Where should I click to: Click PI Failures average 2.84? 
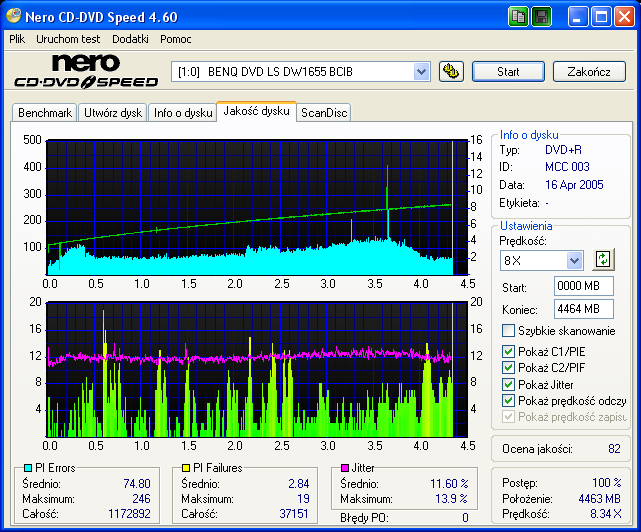pos(298,484)
